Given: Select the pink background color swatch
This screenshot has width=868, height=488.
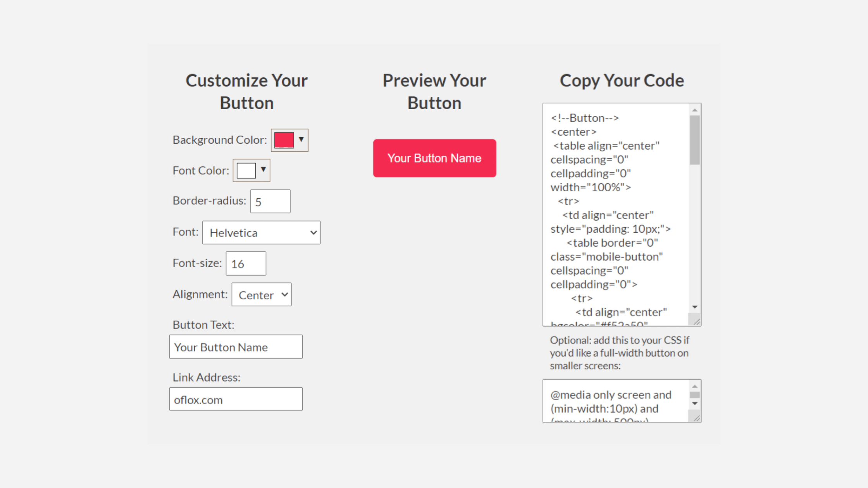Looking at the screenshot, I should pyautogui.click(x=284, y=140).
